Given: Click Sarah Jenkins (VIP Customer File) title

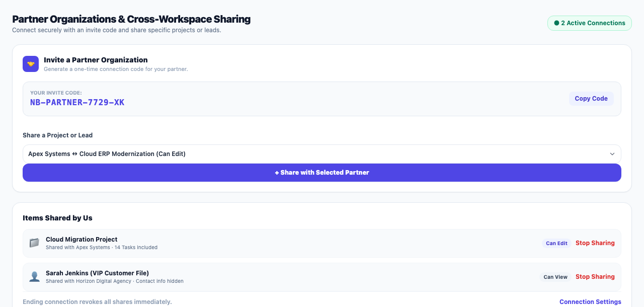Looking at the screenshot, I should (x=97, y=273).
